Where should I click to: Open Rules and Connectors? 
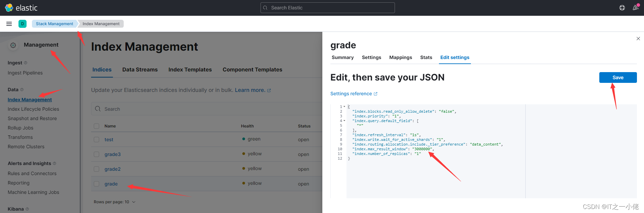tap(32, 173)
